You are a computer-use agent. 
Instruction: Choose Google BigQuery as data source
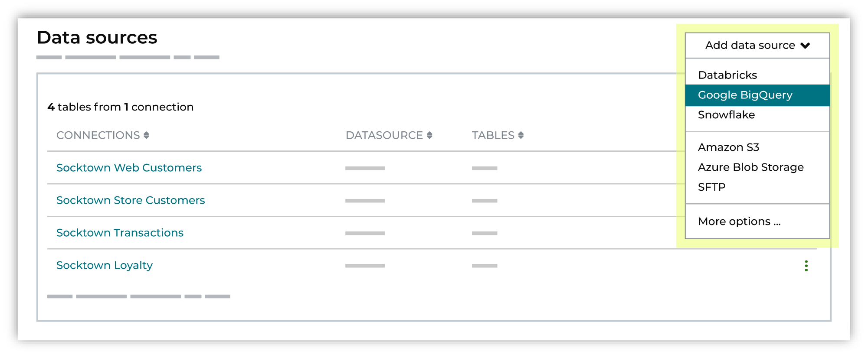[745, 95]
